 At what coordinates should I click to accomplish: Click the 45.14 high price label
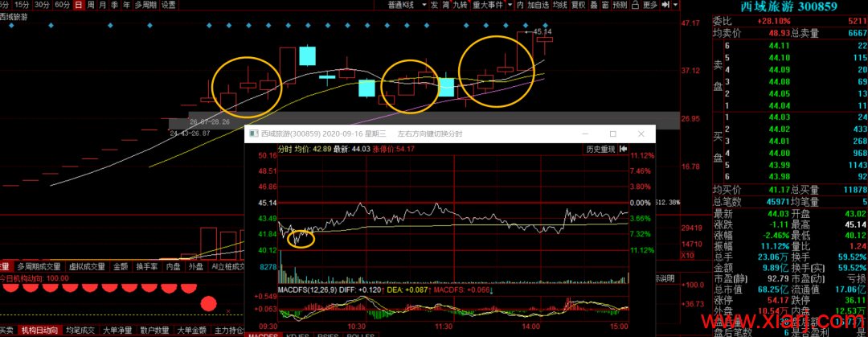pos(543,32)
